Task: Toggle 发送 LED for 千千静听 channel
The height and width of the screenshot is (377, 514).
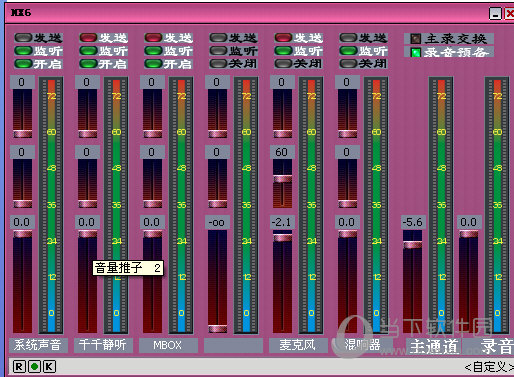Action: (x=88, y=38)
